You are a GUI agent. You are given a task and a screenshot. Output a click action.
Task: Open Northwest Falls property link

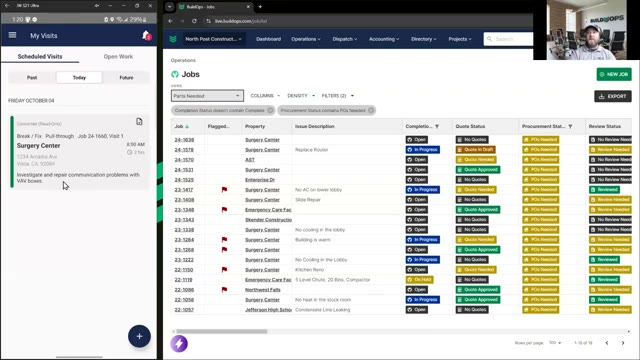coord(262,290)
